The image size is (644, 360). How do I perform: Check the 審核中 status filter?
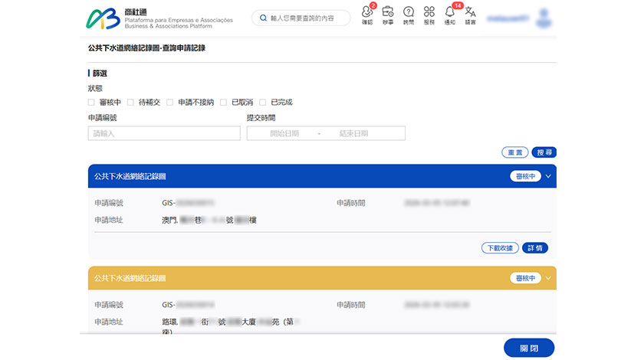[91, 102]
